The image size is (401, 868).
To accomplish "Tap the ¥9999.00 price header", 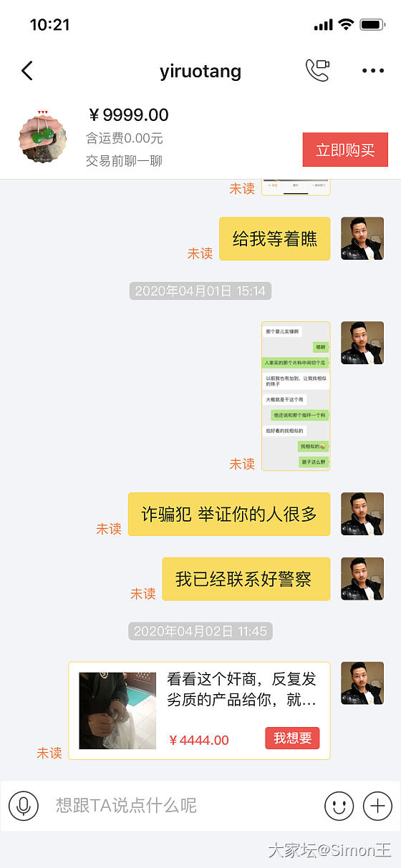I will [x=128, y=114].
